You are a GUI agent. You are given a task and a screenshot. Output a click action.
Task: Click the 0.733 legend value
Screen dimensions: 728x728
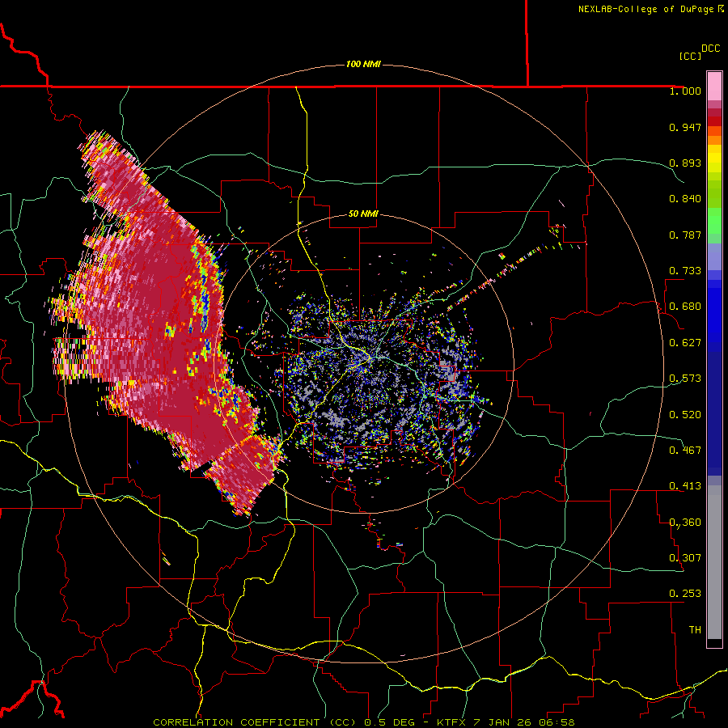(685, 271)
